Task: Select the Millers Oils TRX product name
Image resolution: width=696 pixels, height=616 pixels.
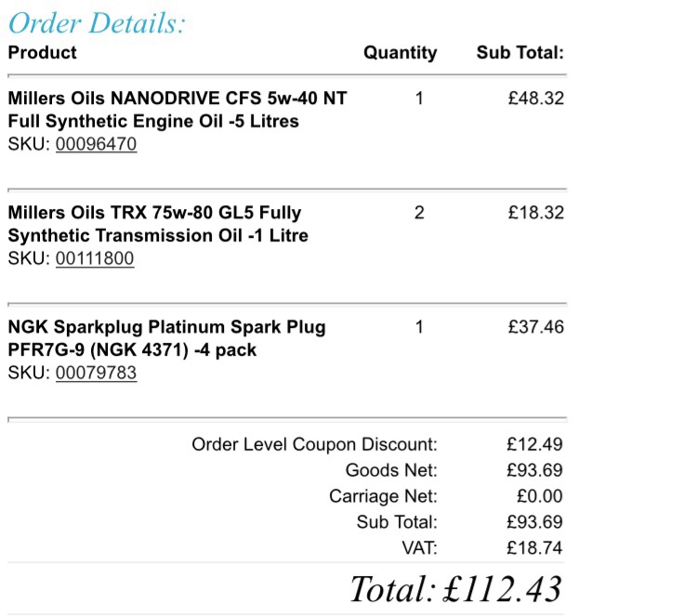Action: (x=158, y=224)
